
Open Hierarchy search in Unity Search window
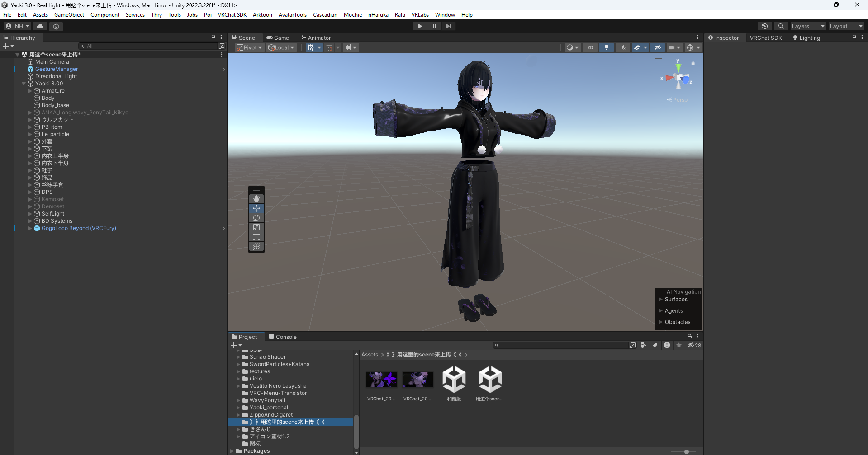[x=222, y=46]
